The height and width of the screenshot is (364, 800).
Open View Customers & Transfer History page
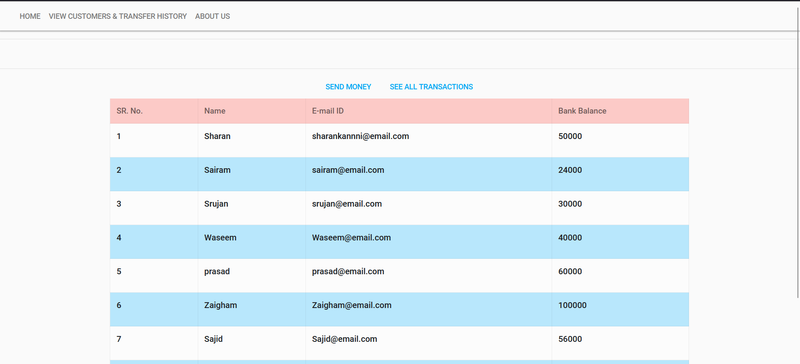[x=118, y=16]
